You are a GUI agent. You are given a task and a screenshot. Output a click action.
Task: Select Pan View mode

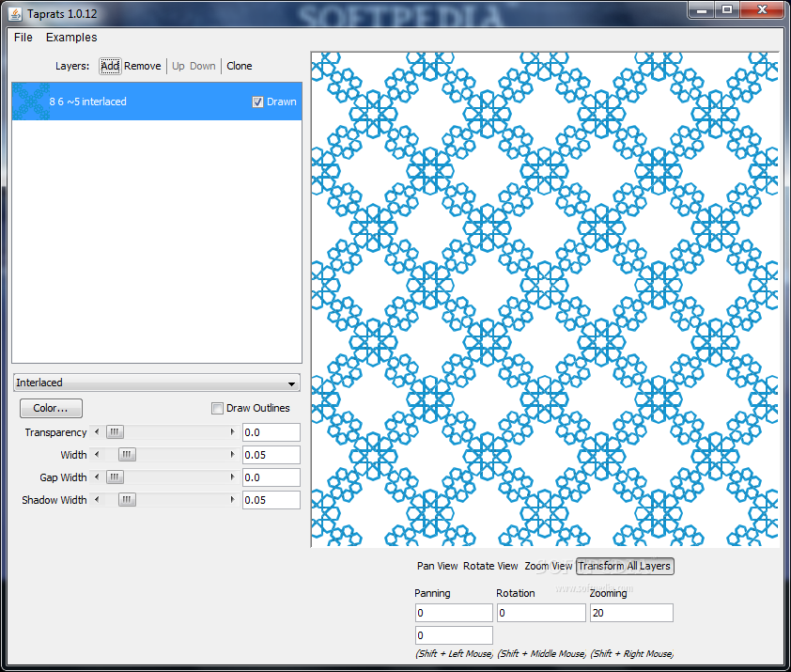click(437, 566)
